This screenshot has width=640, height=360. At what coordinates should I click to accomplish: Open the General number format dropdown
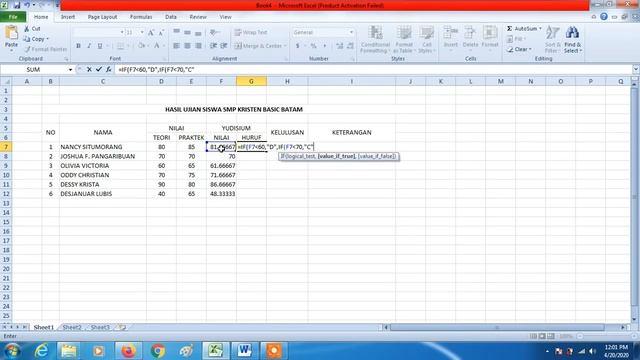tap(351, 32)
